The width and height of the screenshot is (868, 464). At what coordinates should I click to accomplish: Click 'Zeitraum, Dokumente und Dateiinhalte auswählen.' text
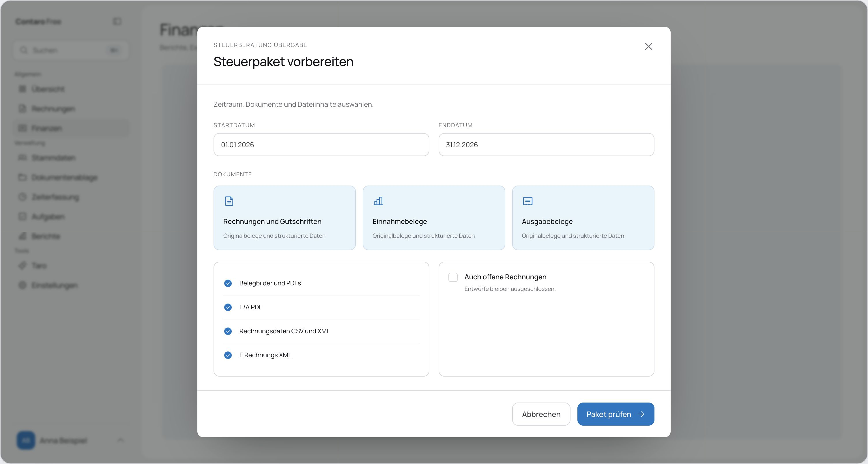(293, 104)
